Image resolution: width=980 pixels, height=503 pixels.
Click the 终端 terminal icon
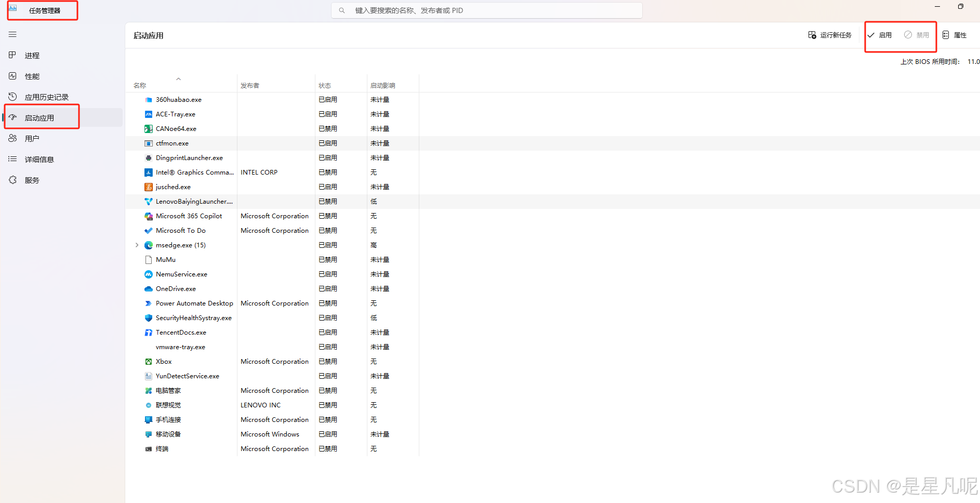click(x=149, y=449)
